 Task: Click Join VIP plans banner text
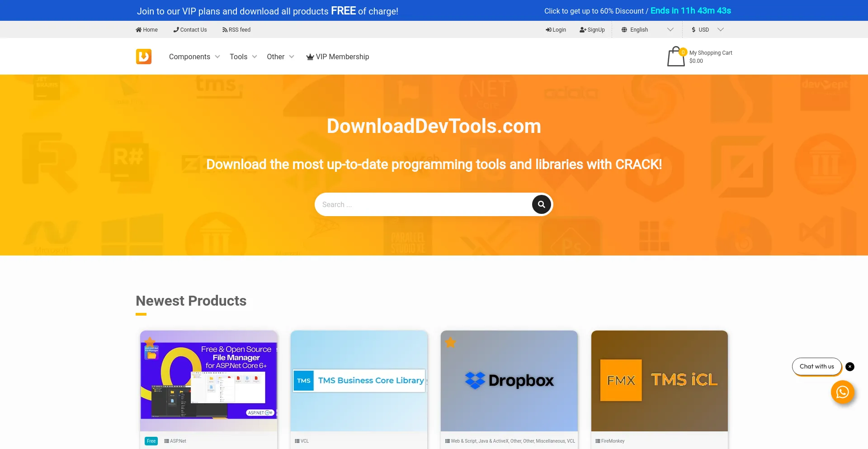coord(268,11)
